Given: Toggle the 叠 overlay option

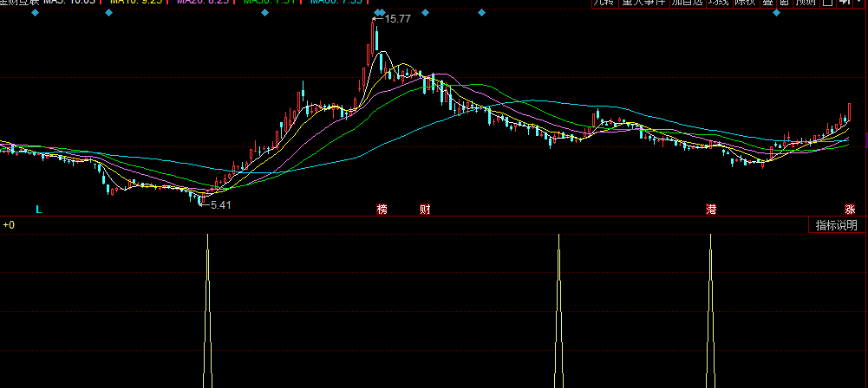Looking at the screenshot, I should [x=768, y=3].
